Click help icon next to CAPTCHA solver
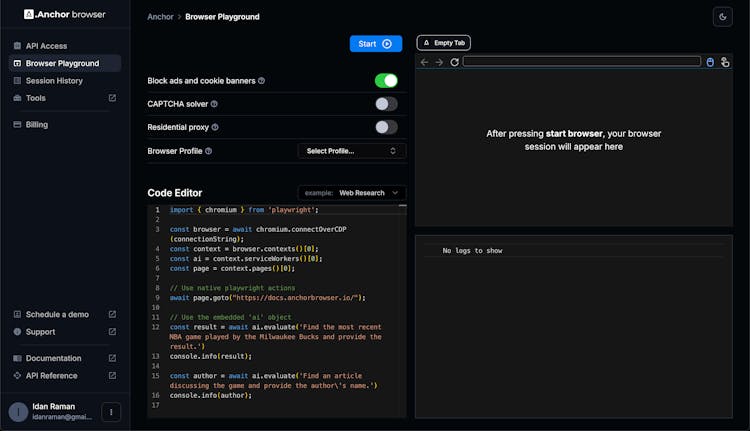This screenshot has width=750, height=431. pyautogui.click(x=214, y=104)
